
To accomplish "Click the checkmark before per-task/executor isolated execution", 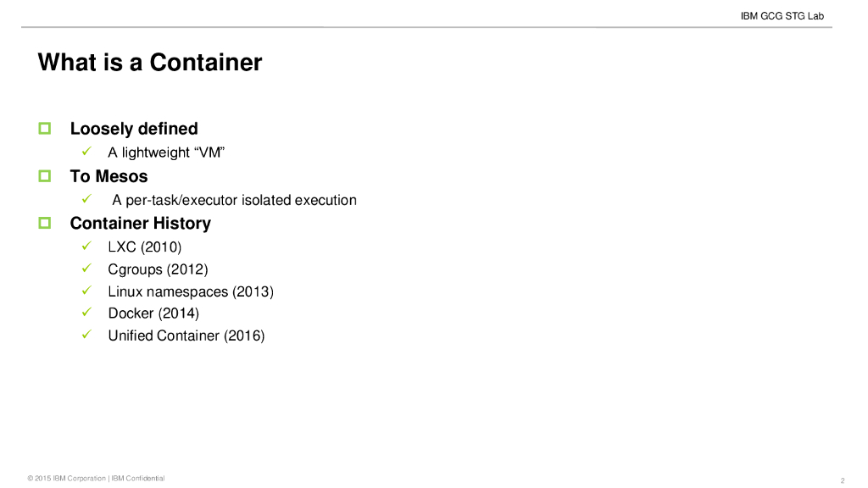I will pos(86,199).
